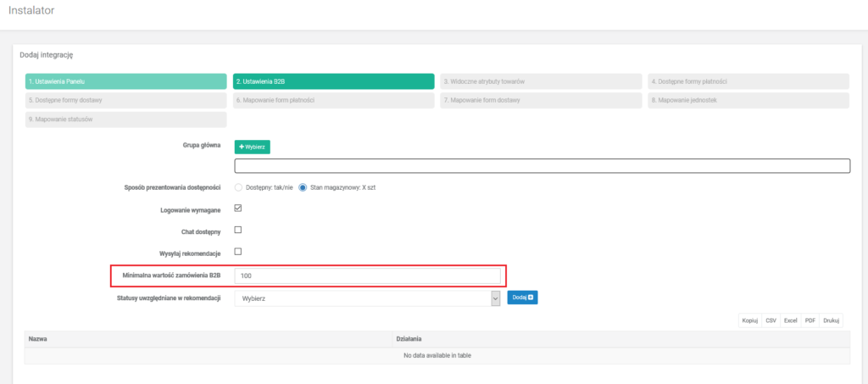Click the blue Dodaj button

[522, 298]
